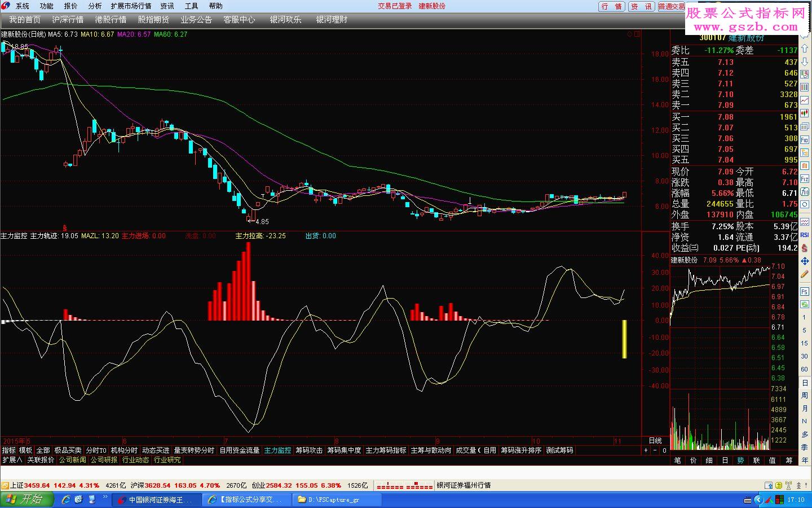Open the 帮助 menu
Image resolution: width=812 pixels, height=508 pixels.
click(216, 6)
